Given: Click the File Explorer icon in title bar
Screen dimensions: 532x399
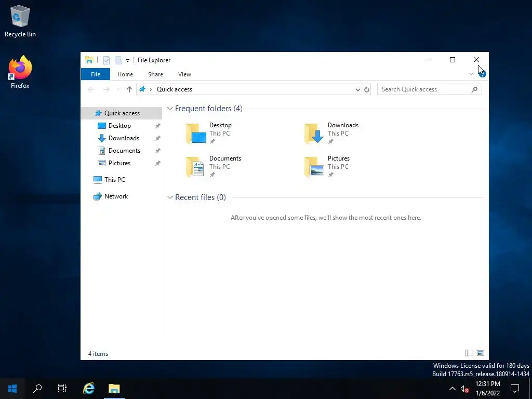Looking at the screenshot, I should (x=89, y=60).
